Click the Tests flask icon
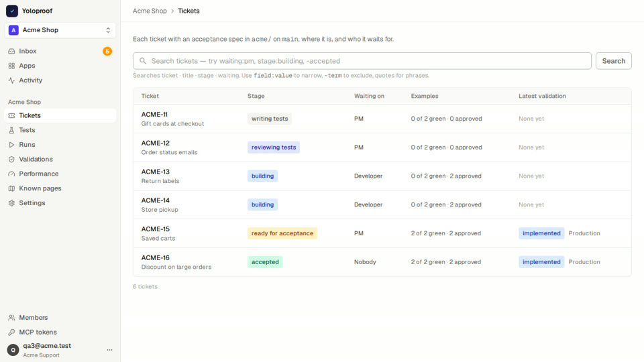Screen dimensions: 644x362 11,130
